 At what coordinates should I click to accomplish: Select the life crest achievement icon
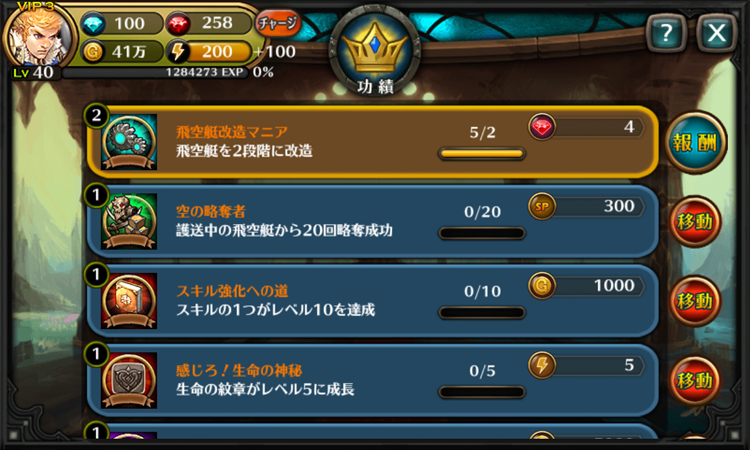129,380
